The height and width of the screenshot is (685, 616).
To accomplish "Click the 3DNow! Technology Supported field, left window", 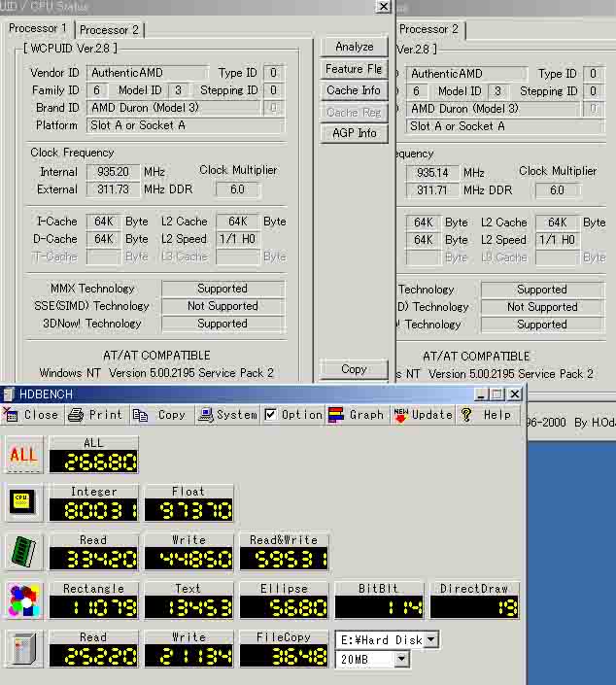I will pos(222,324).
